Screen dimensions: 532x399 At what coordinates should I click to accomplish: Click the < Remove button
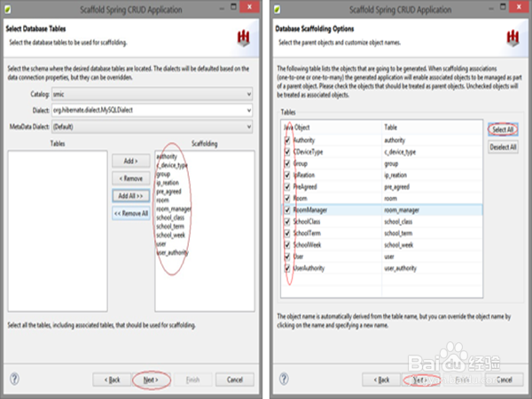(x=131, y=178)
